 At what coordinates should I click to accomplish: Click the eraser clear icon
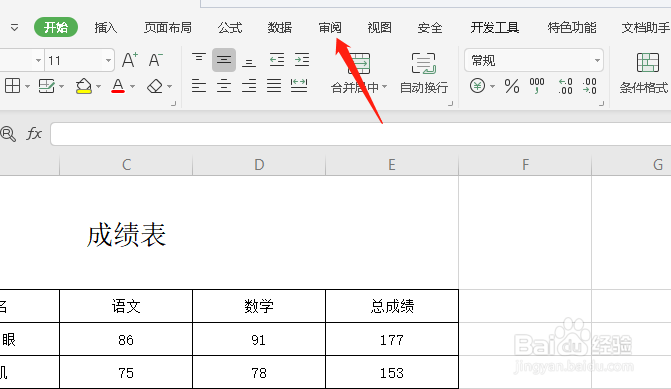155,86
